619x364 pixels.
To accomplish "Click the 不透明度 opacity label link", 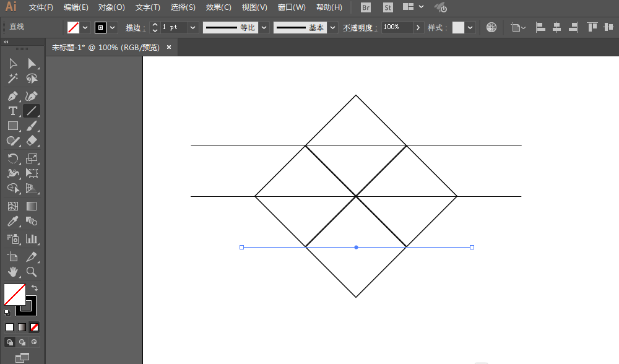I will (x=360, y=28).
